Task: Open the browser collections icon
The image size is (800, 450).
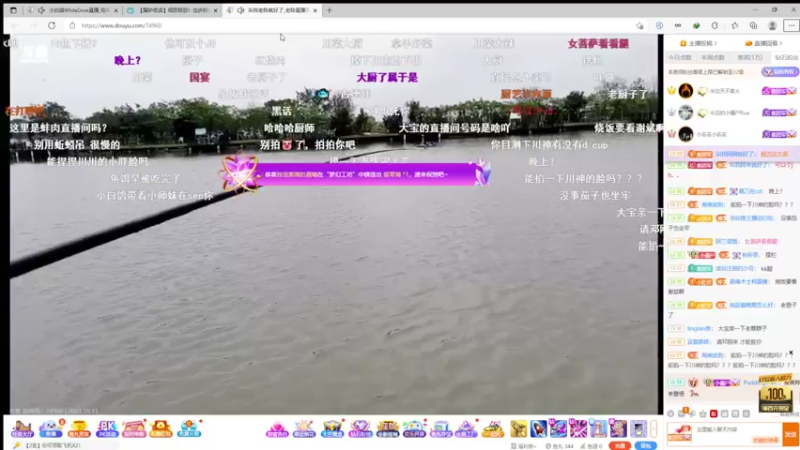Action: tap(754, 26)
